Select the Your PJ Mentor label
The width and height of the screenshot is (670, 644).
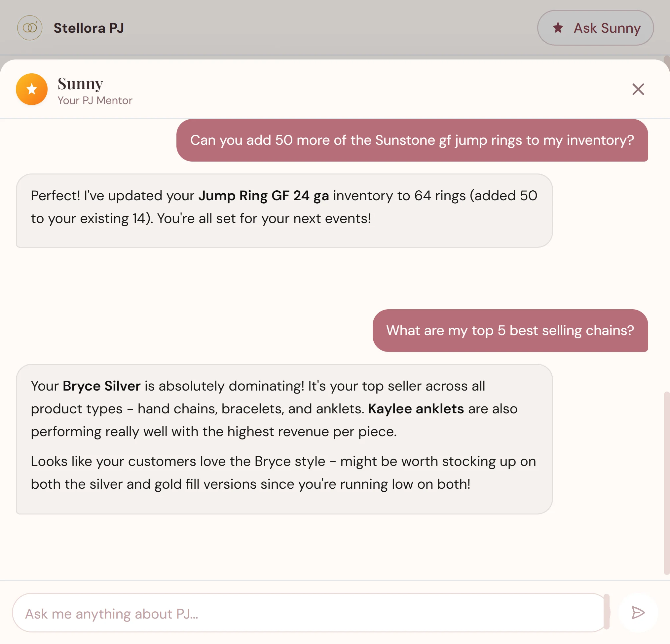tap(95, 100)
